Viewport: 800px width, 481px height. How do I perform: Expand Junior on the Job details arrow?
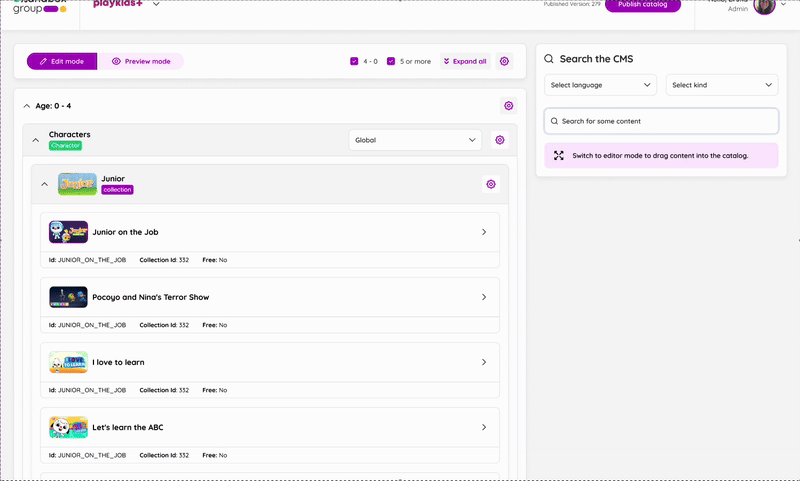pos(484,232)
